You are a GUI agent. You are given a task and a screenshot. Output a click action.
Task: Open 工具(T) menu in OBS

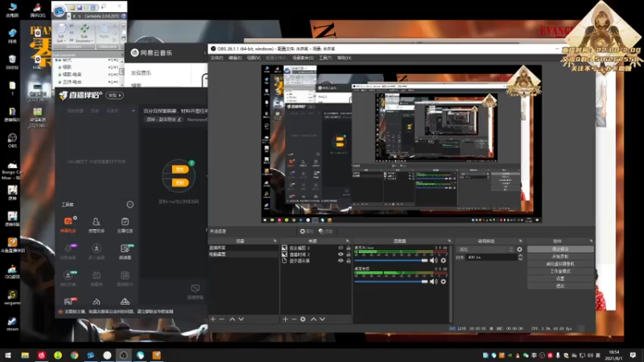[325, 58]
